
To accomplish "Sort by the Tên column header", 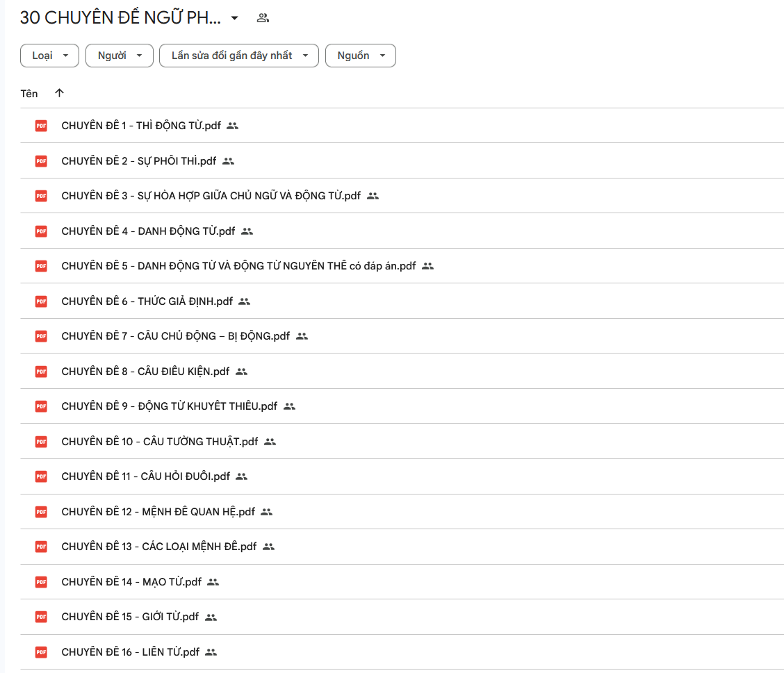I will pos(29,93).
